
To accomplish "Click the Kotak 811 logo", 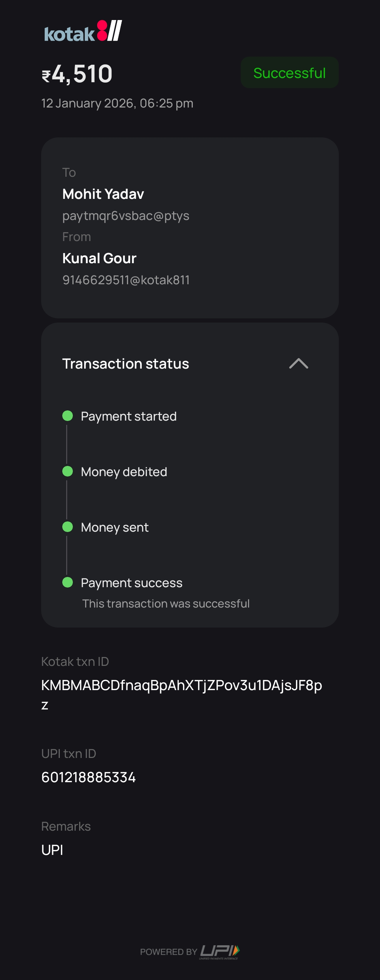I will tap(83, 31).
